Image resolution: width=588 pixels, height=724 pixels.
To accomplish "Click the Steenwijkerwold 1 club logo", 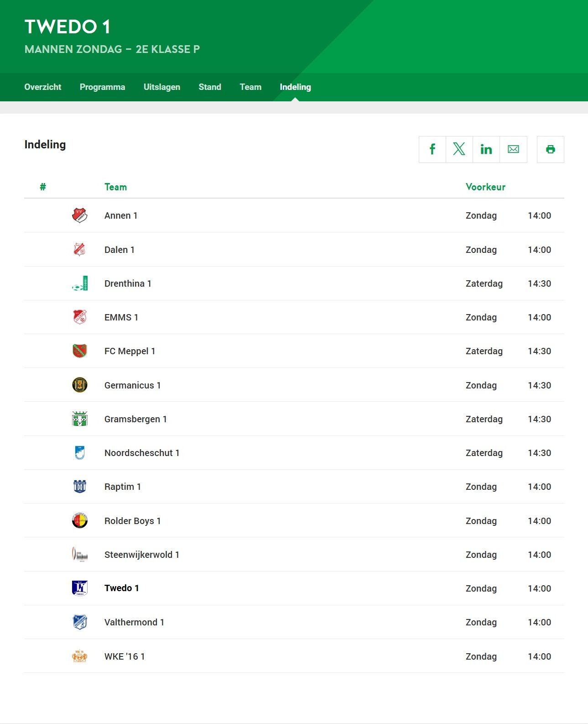I will click(x=80, y=555).
